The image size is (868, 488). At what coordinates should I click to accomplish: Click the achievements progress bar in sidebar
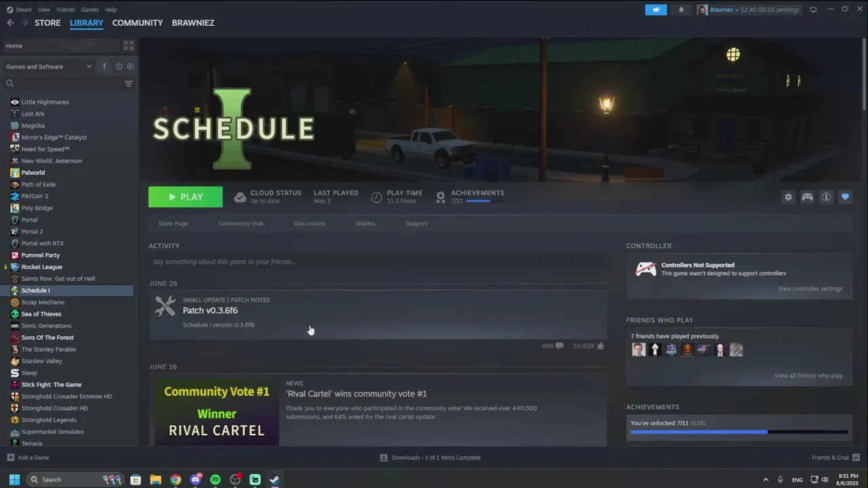pyautogui.click(x=739, y=432)
